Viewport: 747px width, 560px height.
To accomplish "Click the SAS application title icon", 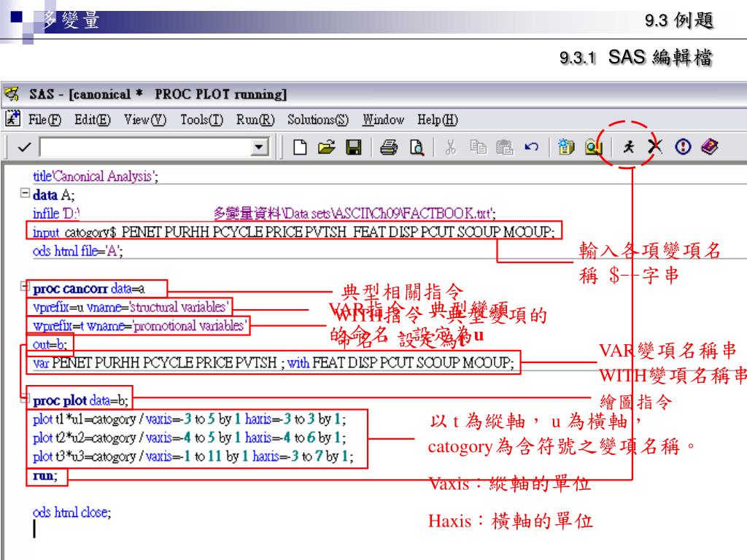I will (x=12, y=94).
